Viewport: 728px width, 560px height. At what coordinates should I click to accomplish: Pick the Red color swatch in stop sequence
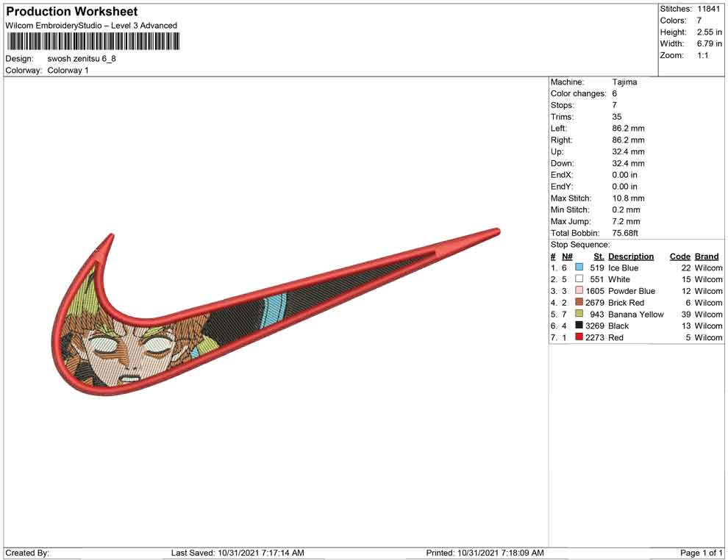579,337
